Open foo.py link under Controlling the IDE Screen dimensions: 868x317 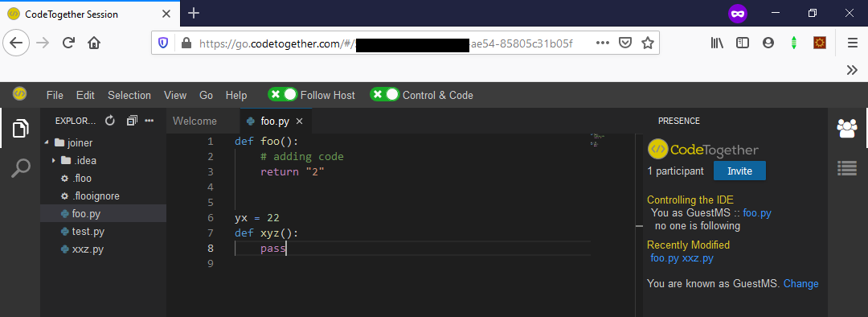coord(757,213)
